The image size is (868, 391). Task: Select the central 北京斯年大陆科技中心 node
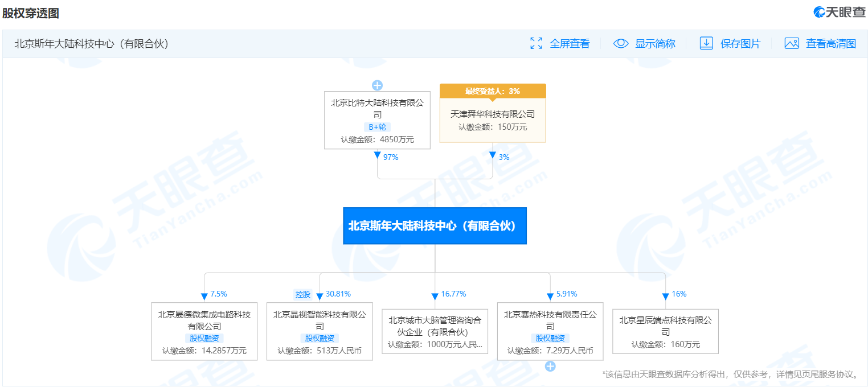click(x=435, y=226)
